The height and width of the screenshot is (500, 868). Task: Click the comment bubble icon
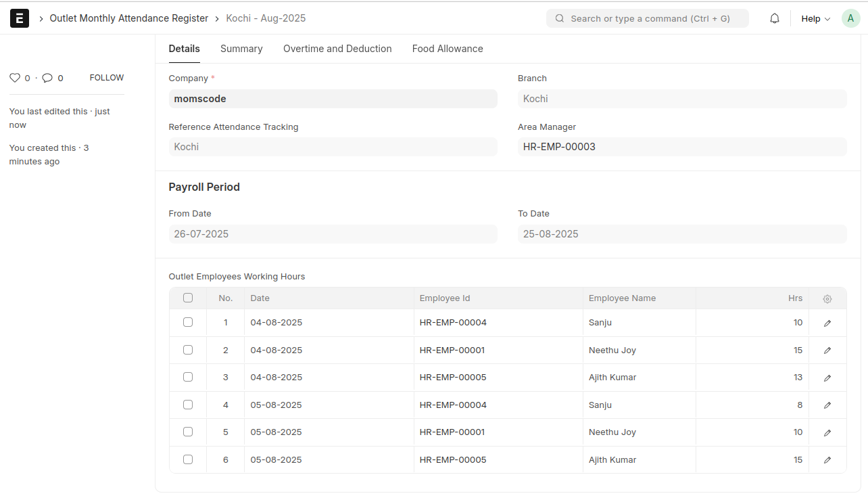pos(47,78)
